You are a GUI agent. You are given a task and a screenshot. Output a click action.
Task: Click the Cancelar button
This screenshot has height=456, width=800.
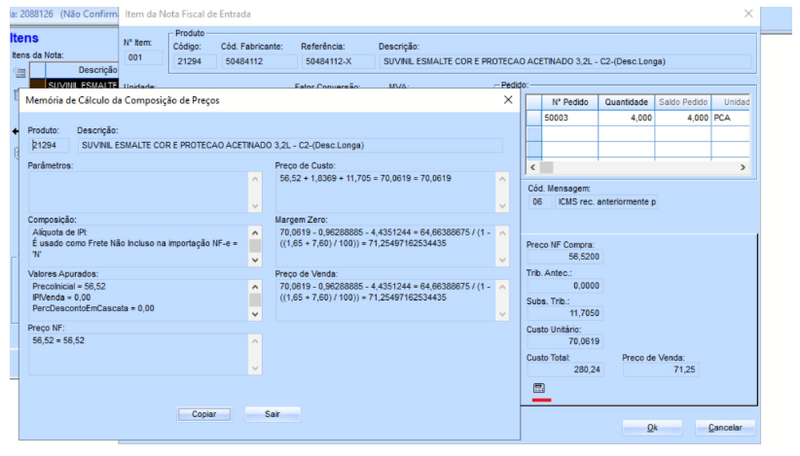pyautogui.click(x=725, y=428)
